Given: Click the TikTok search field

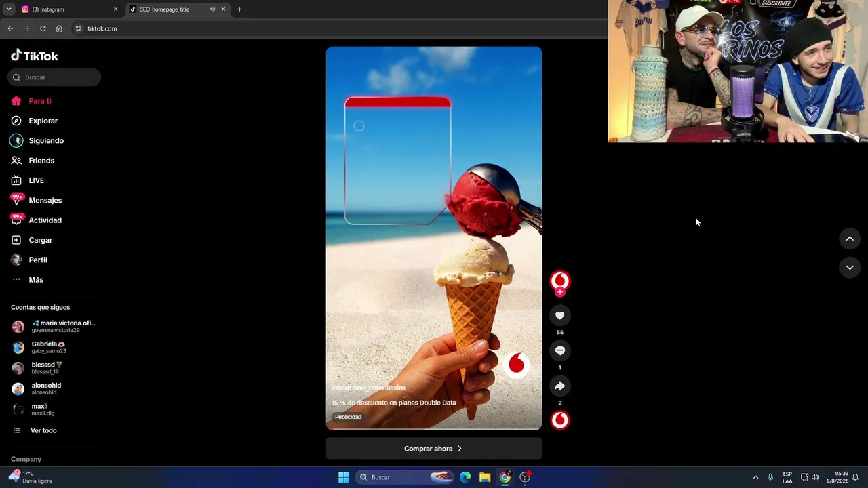Looking at the screenshot, I should coord(54,77).
